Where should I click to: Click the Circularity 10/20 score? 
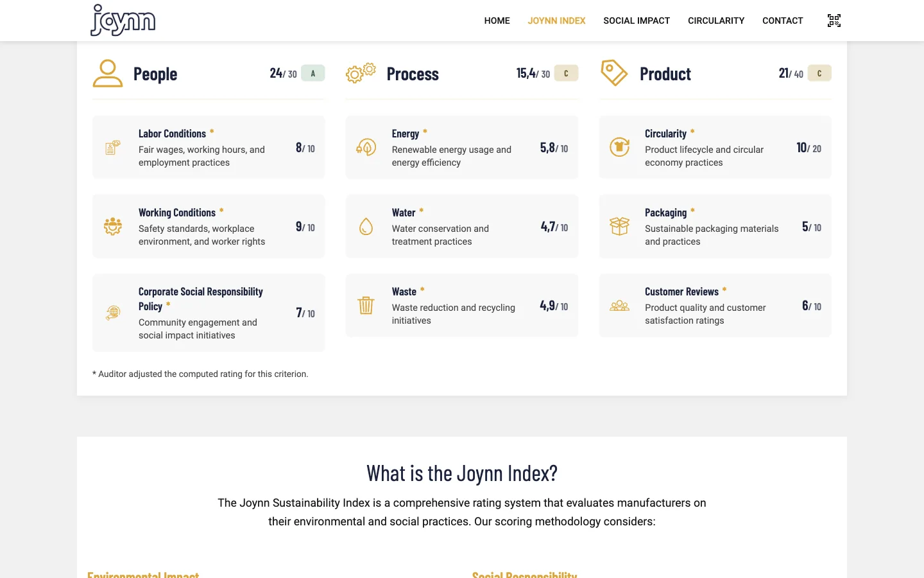tap(809, 148)
